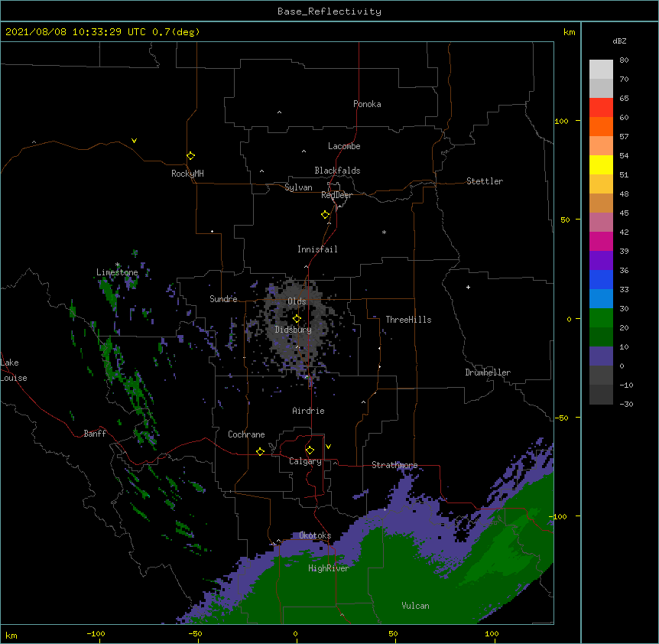Click the Stettler town label
Viewport: 659px width, 644px height.
click(x=485, y=181)
